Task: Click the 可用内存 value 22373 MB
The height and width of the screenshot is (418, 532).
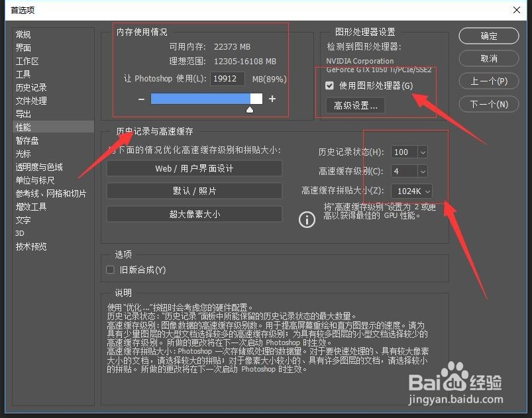Action: click(232, 47)
